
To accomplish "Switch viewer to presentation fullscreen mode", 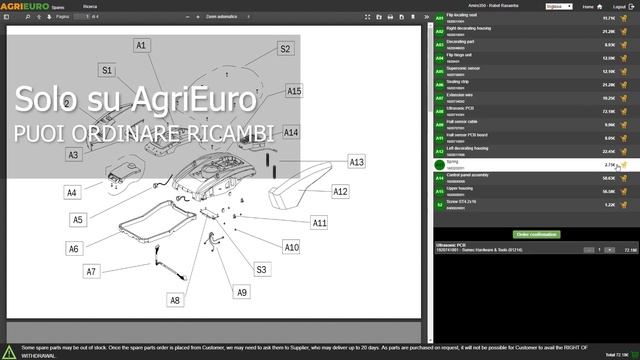I will pyautogui.click(x=367, y=17).
